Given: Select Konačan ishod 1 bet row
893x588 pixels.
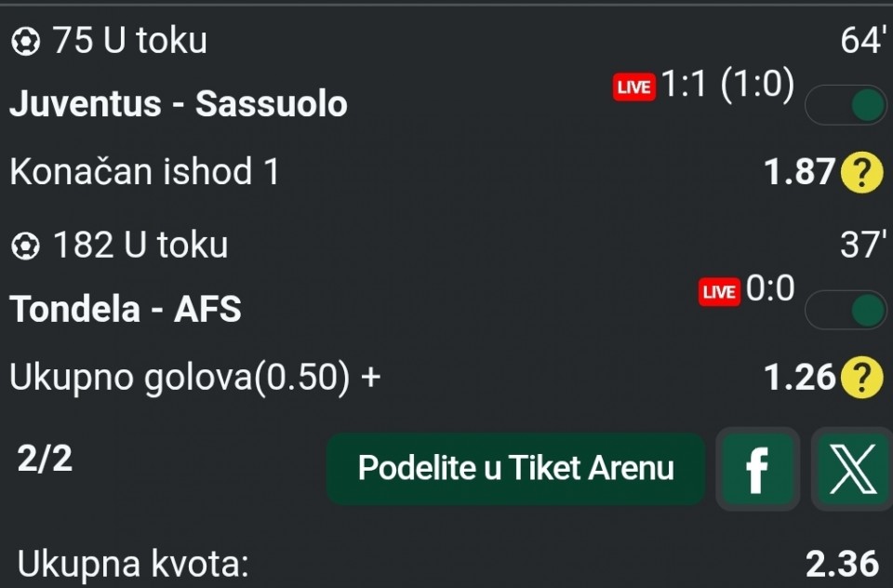Looking at the screenshot, I should pos(144,172).
